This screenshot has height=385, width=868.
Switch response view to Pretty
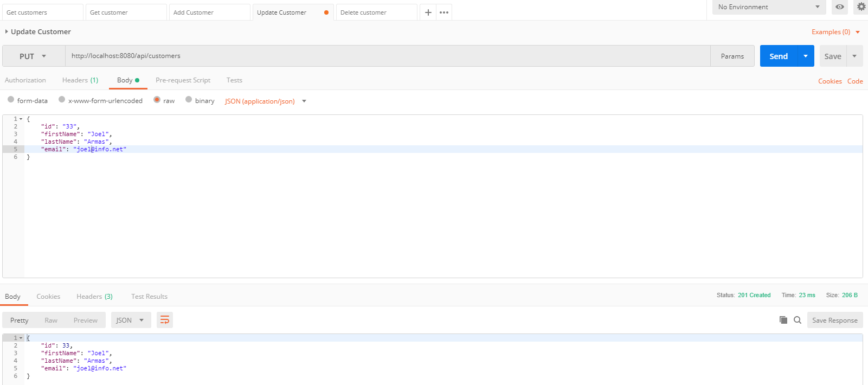click(x=20, y=320)
